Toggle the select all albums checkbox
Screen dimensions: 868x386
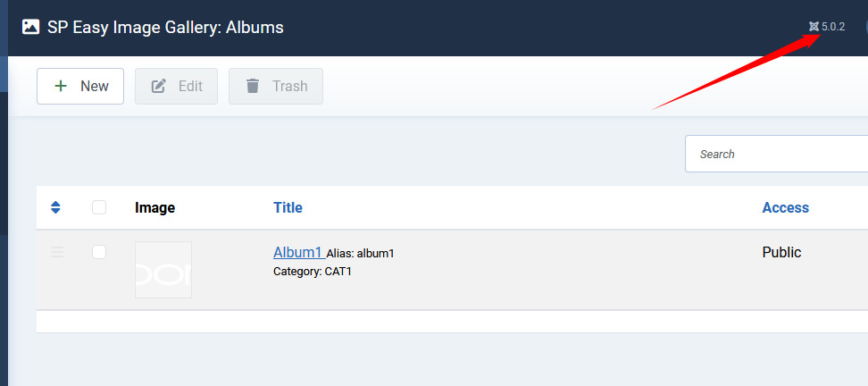pyautogui.click(x=99, y=207)
